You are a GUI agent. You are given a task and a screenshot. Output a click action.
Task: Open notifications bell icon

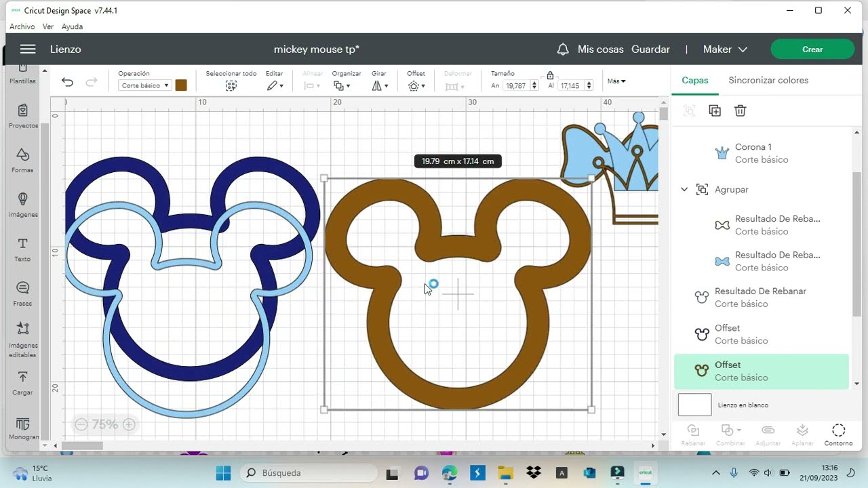[563, 49]
